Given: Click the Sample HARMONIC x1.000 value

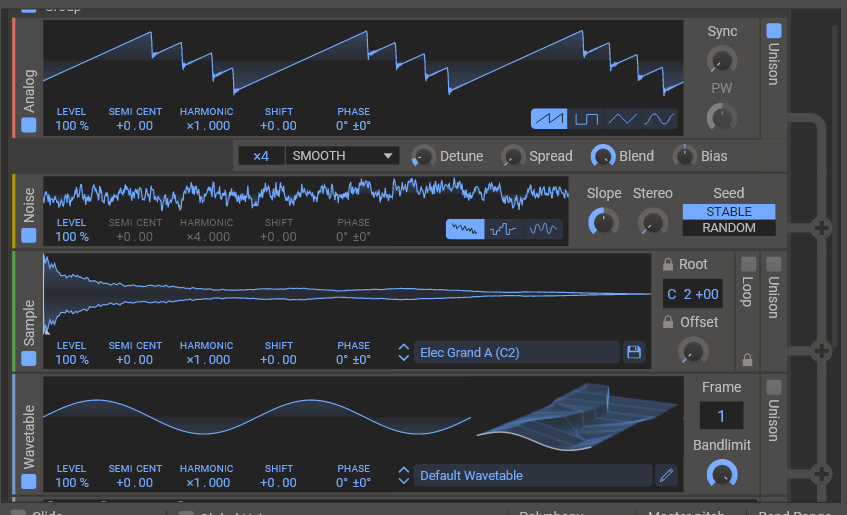Looking at the screenshot, I should pyautogui.click(x=208, y=359).
